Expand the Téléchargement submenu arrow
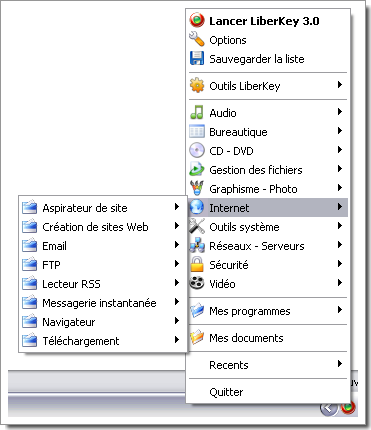The height and width of the screenshot is (430, 371). click(177, 340)
